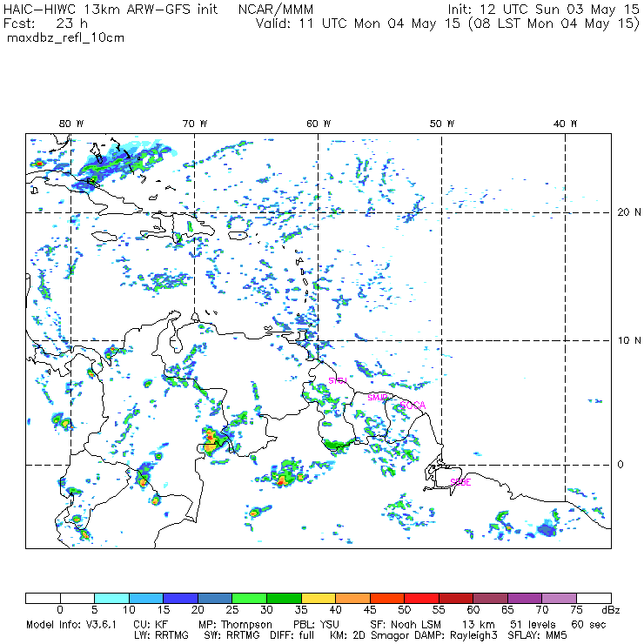Screen dimensions: 644x644
Task: Click the SBBE station label on the map
Action: tap(460, 482)
